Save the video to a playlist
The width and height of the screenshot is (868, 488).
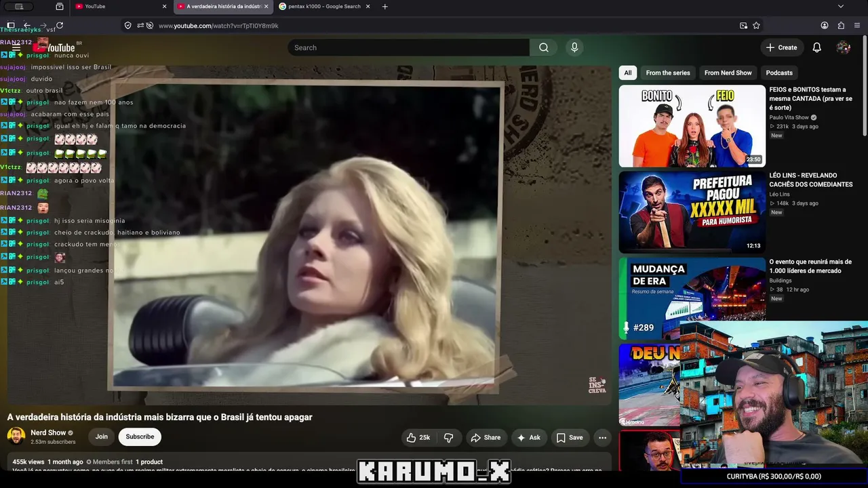(x=570, y=438)
